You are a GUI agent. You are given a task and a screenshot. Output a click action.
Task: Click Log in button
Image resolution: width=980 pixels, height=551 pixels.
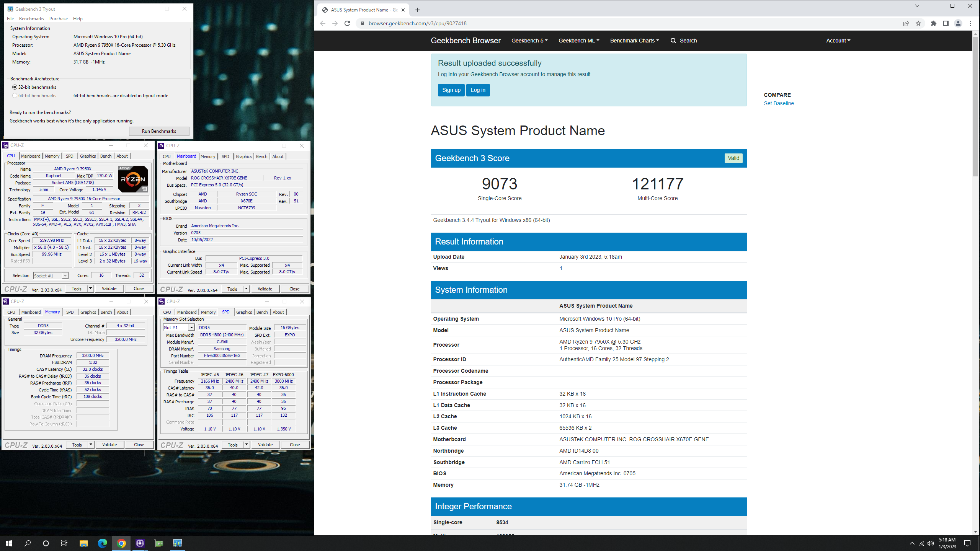click(x=478, y=90)
